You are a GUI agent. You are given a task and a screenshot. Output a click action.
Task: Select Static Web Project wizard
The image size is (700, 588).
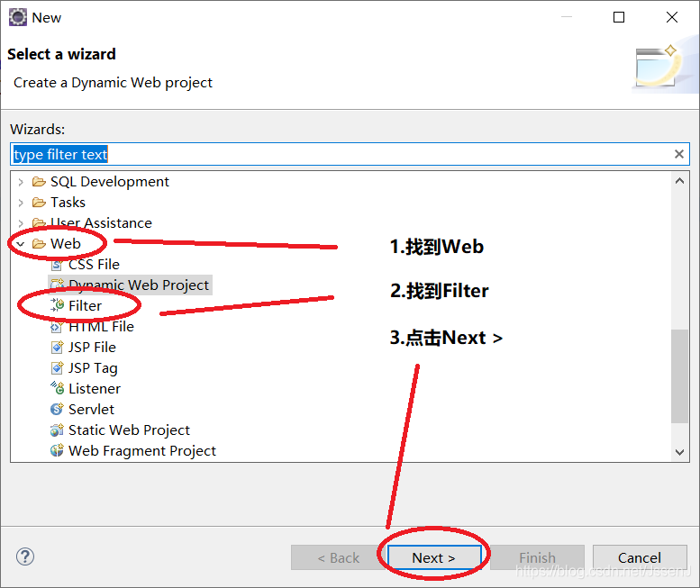coord(130,430)
